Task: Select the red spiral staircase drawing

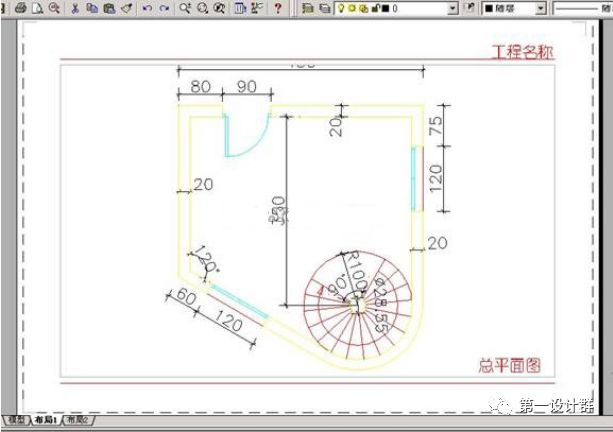Action: point(358,305)
